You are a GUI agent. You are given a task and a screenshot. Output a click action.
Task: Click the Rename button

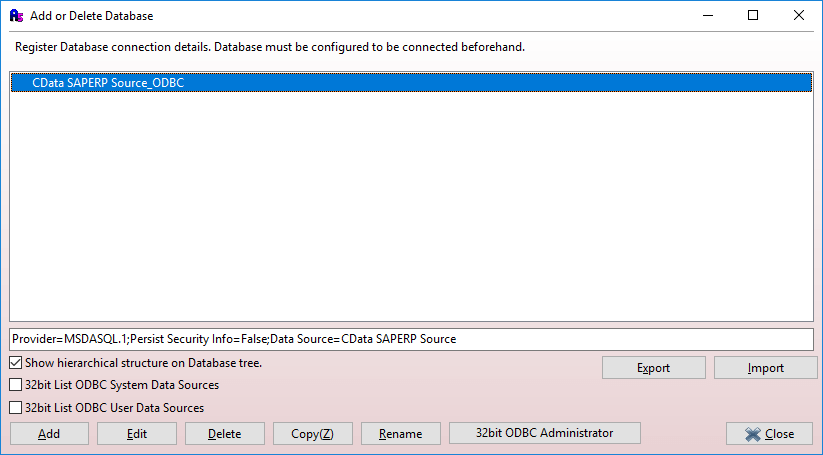[x=401, y=434]
